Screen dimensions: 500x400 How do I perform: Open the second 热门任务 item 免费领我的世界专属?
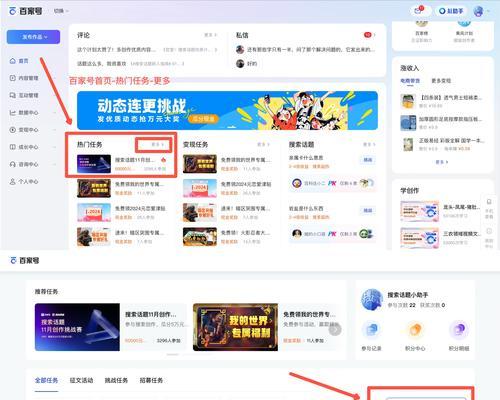click(121, 188)
